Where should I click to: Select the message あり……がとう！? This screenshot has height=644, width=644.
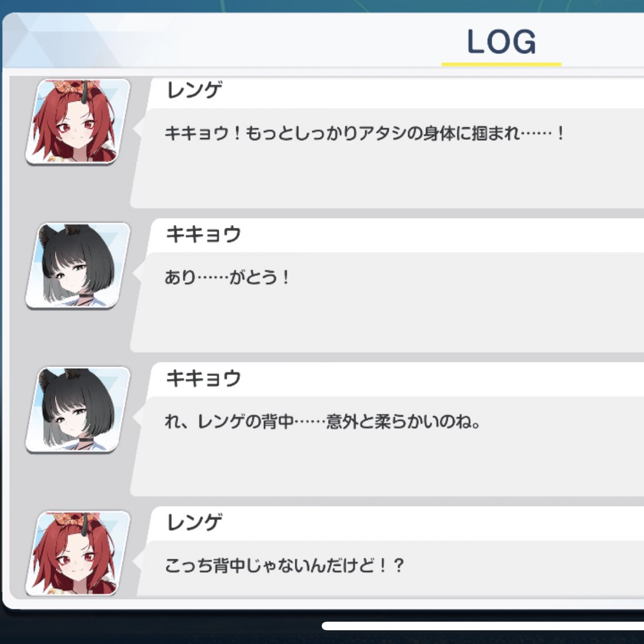pos(227,278)
